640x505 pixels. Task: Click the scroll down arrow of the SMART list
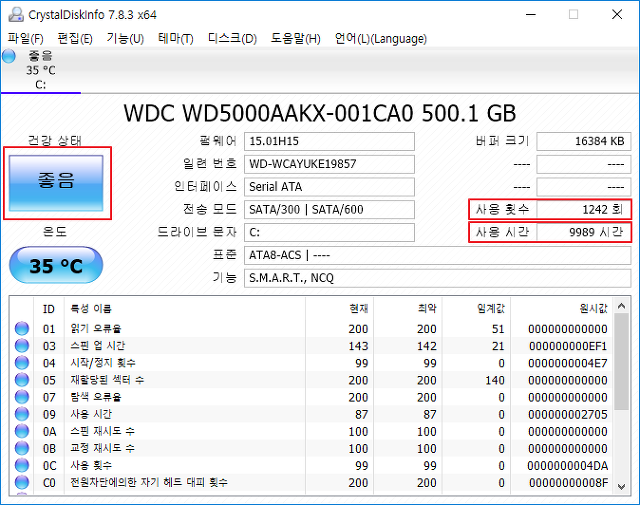(622, 486)
